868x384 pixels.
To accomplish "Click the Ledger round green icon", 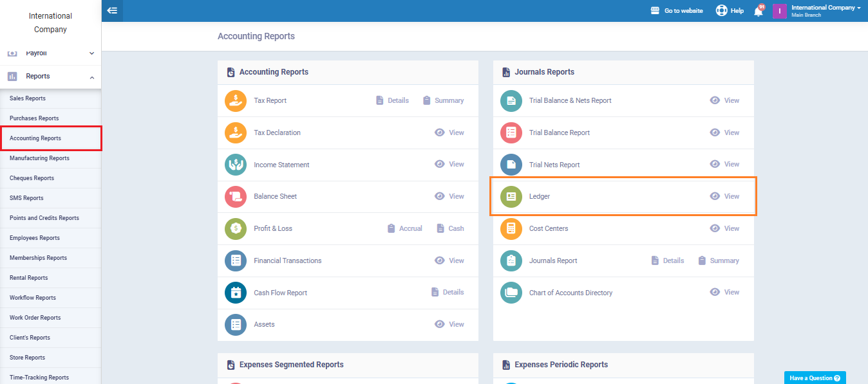I will (x=511, y=197).
